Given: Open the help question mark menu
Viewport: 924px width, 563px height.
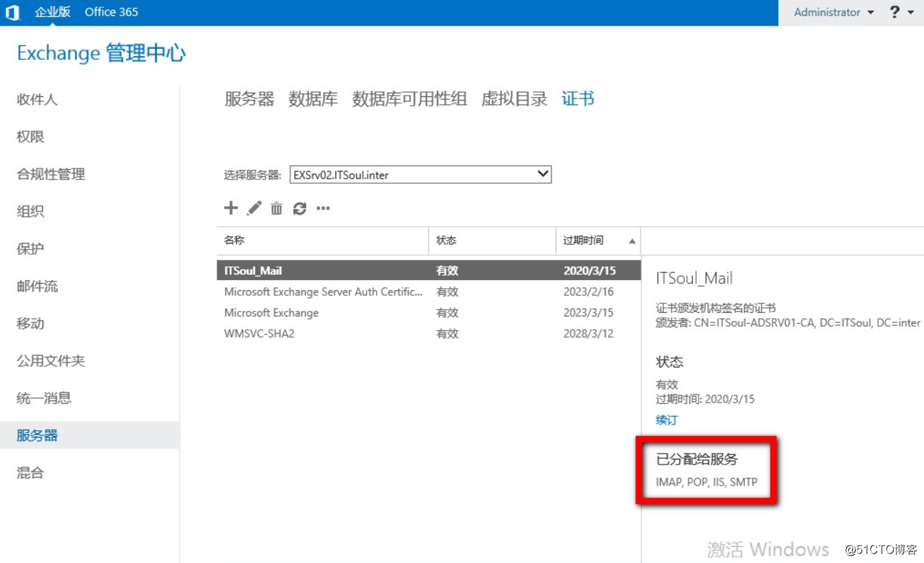Looking at the screenshot, I should [x=902, y=12].
